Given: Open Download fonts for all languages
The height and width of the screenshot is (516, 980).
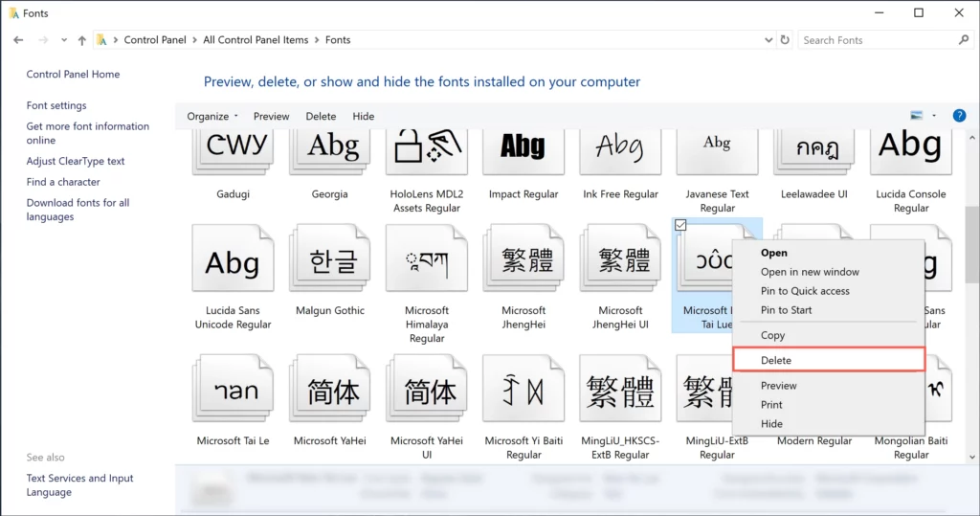Looking at the screenshot, I should pyautogui.click(x=78, y=210).
